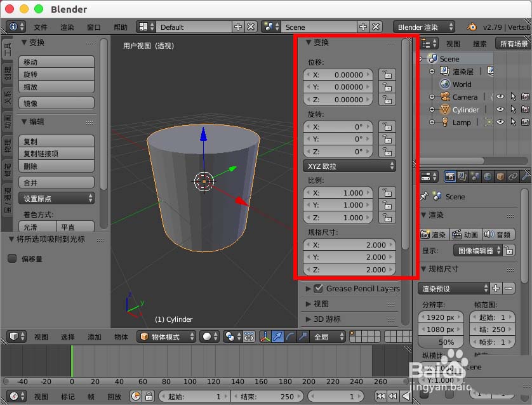Viewport: 532px width, 405px height.
Task: Click the 镜像 button
Action: 57,103
